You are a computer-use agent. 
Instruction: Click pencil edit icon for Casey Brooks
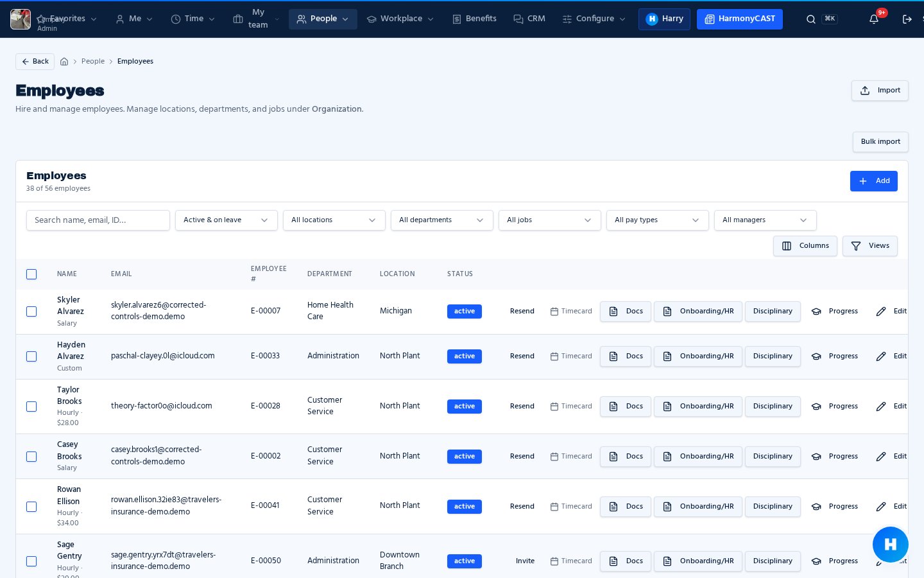point(881,457)
